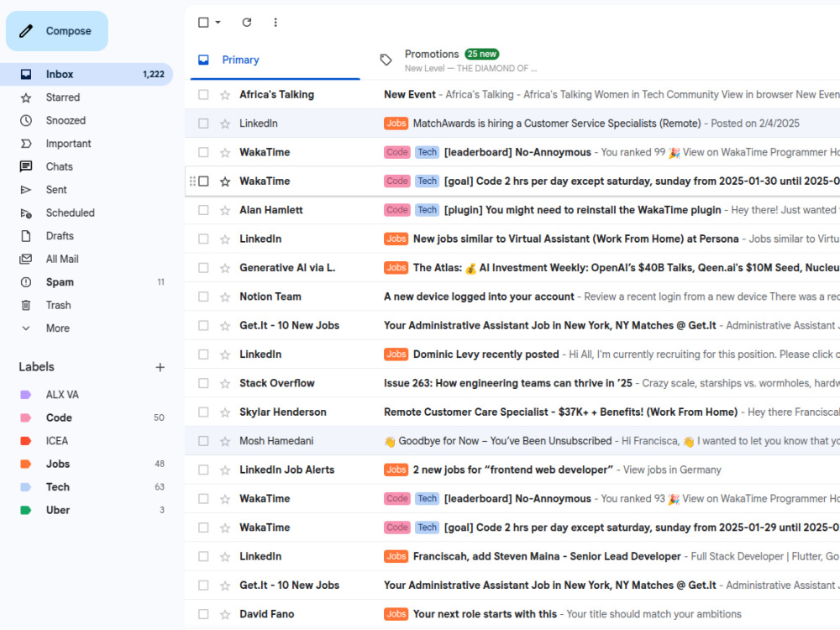Click the Snoozed clock icon
This screenshot has width=840, height=630.
click(x=26, y=120)
